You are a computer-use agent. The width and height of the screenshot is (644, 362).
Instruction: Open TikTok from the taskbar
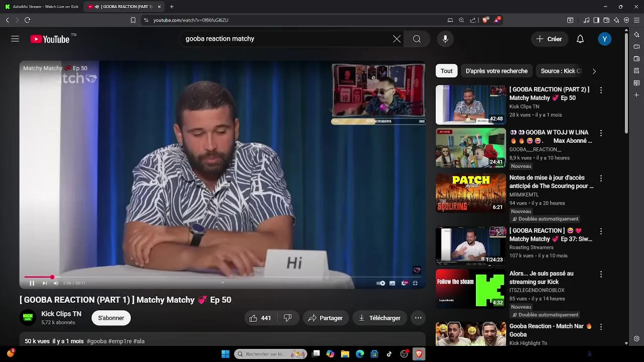389,354
